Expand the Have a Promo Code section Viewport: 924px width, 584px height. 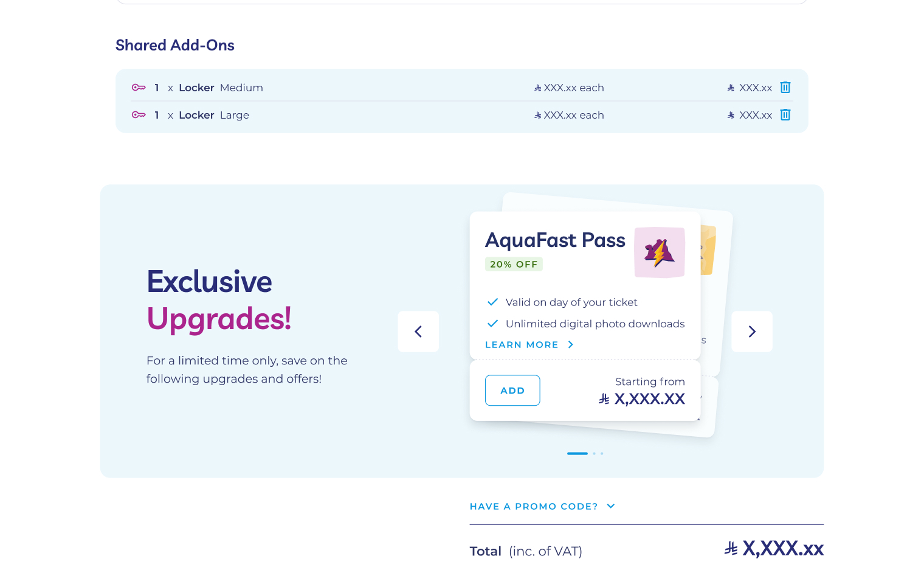534,507
